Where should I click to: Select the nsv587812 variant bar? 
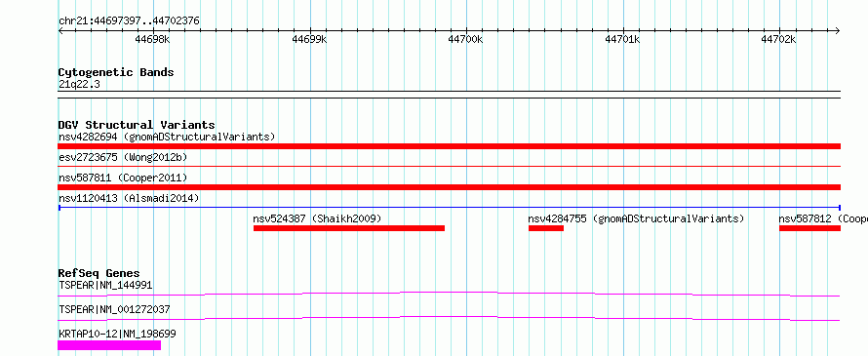[809, 228]
